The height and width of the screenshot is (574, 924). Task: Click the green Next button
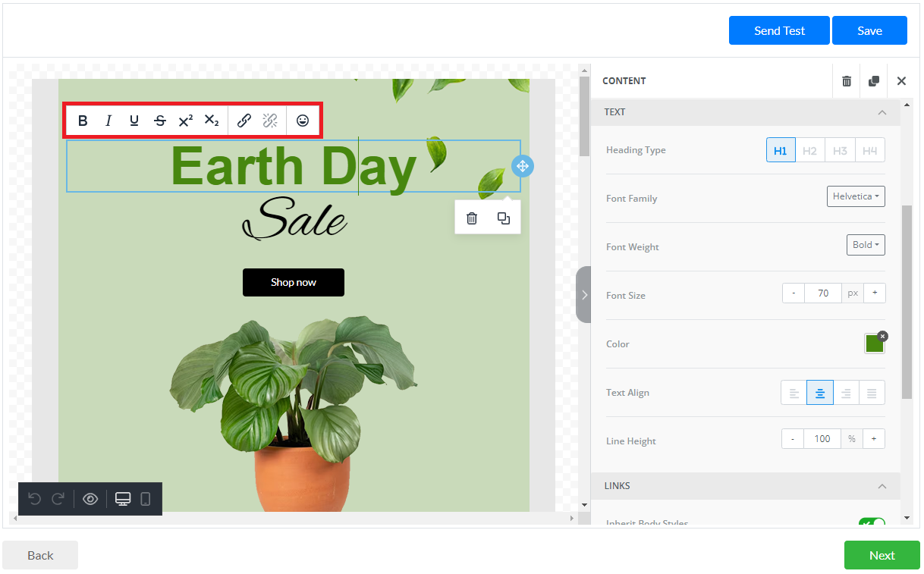[x=882, y=555]
